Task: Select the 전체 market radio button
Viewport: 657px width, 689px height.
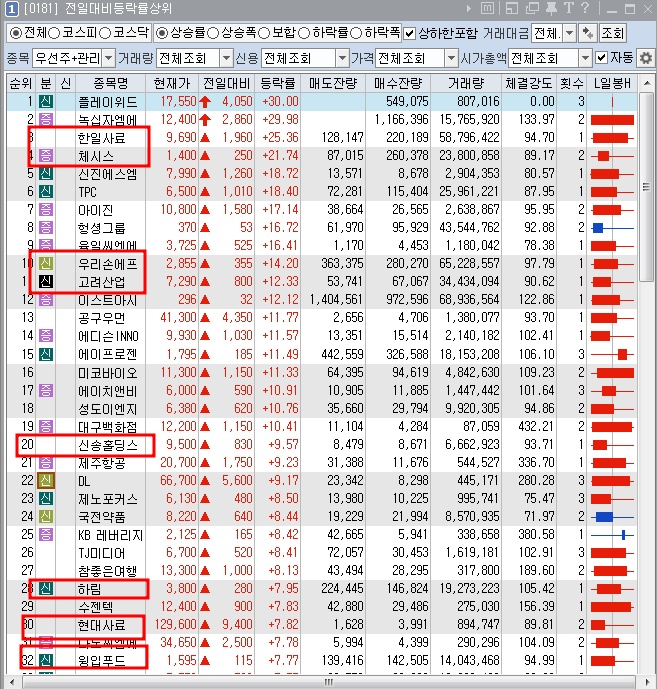Action: (15, 33)
